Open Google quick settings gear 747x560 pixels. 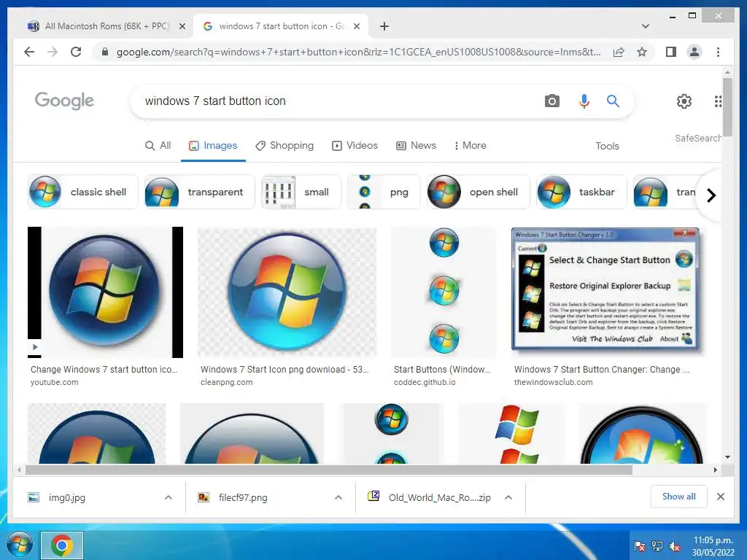coord(684,101)
